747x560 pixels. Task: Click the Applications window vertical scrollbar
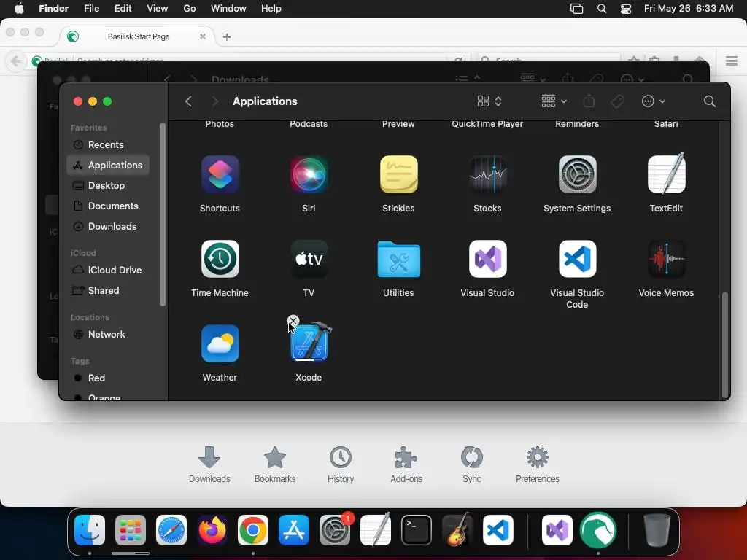coord(725,345)
